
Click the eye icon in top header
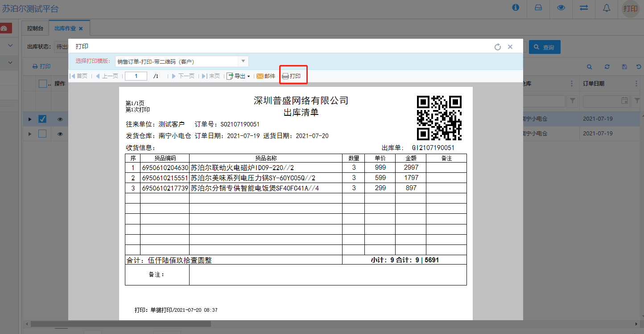[x=561, y=8]
